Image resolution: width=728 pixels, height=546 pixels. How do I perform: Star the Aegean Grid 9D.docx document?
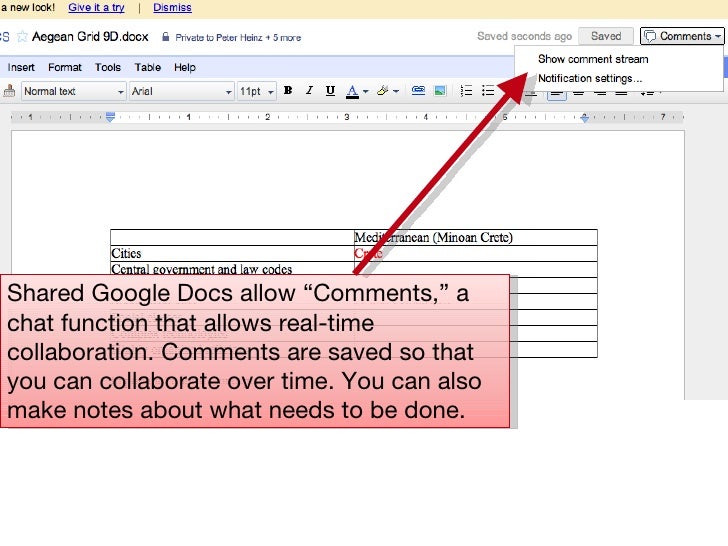[x=22, y=37]
